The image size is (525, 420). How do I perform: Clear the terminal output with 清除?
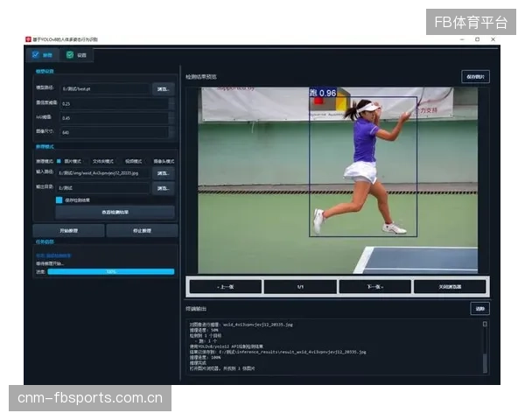point(480,309)
